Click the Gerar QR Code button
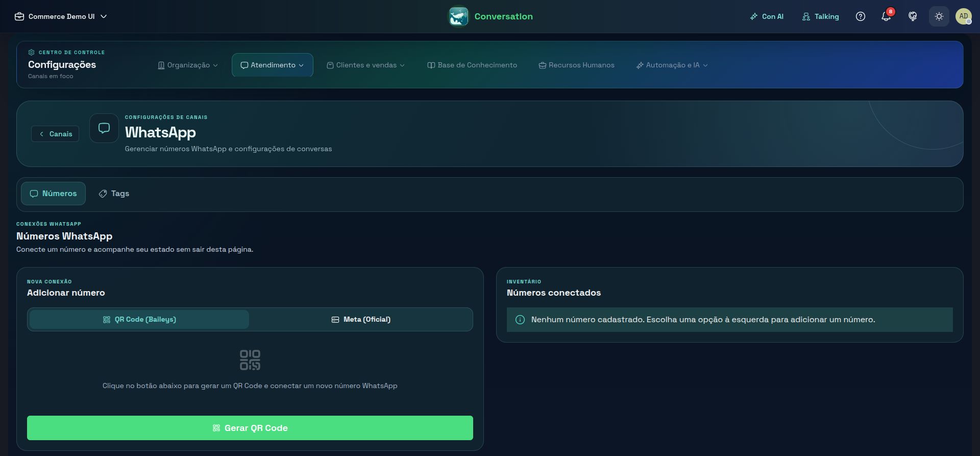This screenshot has width=980, height=456. (x=250, y=428)
